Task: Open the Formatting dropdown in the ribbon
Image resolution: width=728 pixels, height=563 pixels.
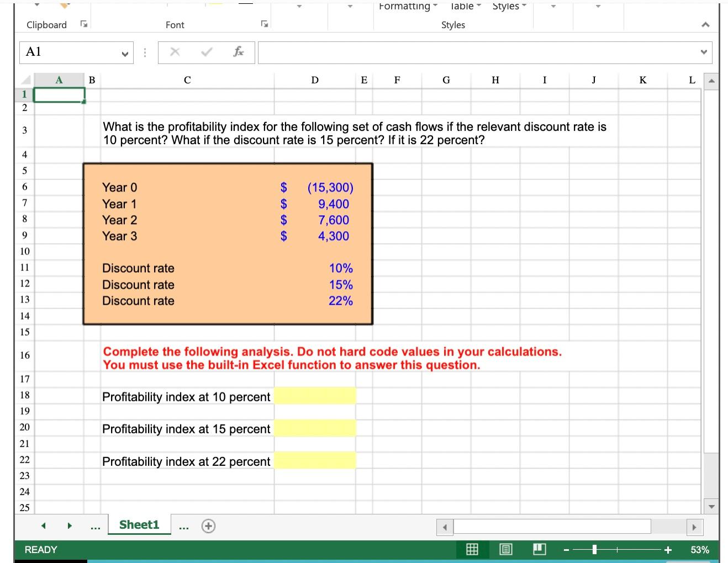Action: point(436,6)
